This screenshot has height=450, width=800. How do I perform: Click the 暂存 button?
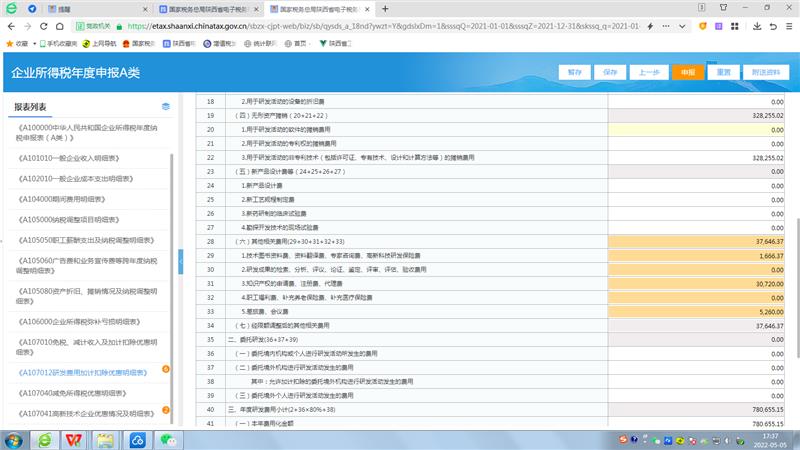click(x=574, y=72)
